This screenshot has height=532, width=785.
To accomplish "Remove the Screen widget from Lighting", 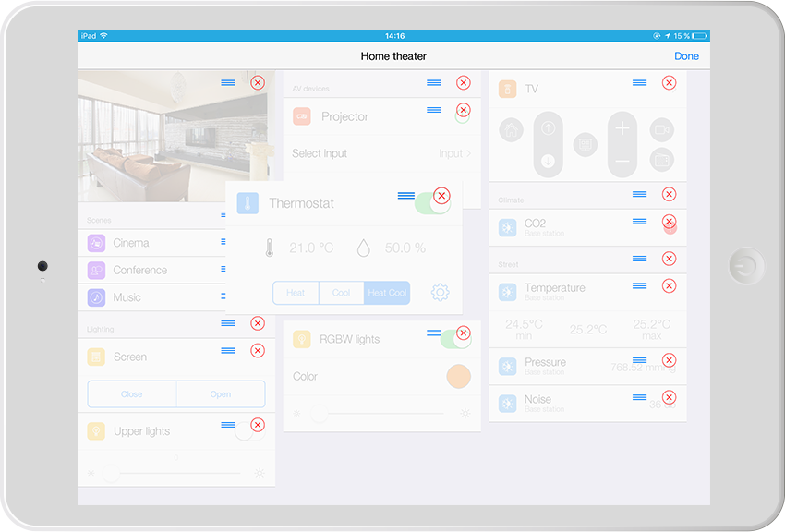I will point(258,351).
